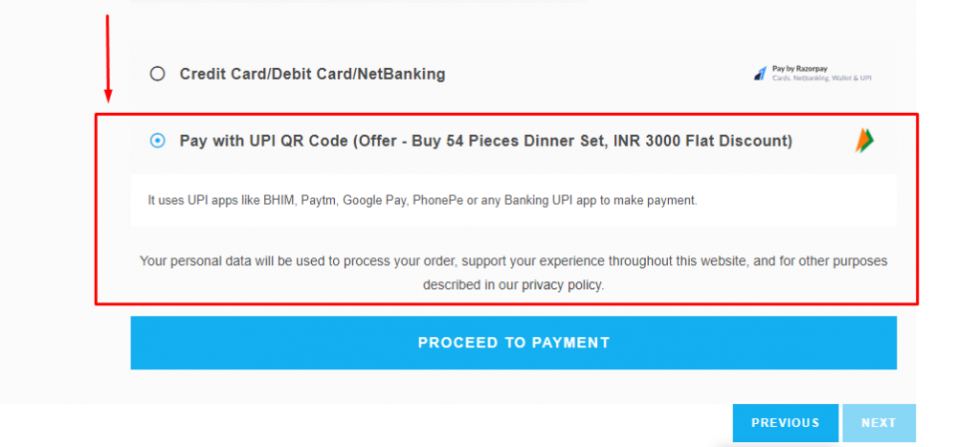Viewport: 980px width, 447px height.
Task: Select Credit Card/Debit Card/NetBanking radio button
Action: (158, 74)
